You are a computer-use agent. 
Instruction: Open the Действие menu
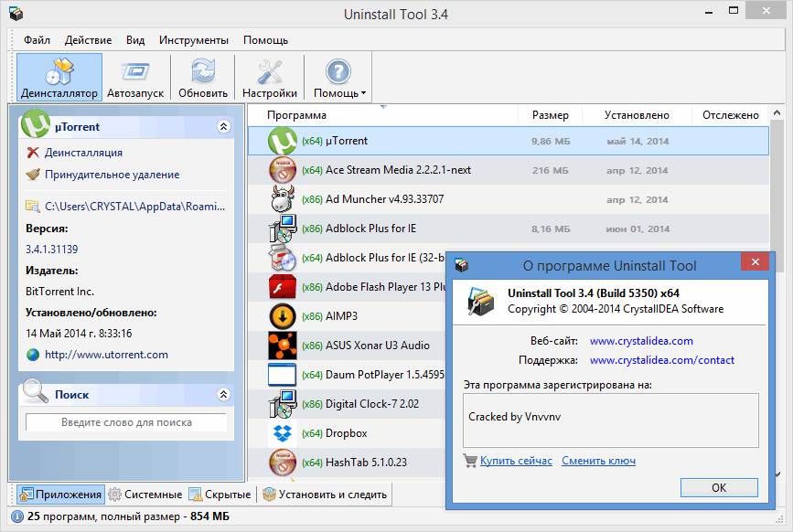coord(88,40)
